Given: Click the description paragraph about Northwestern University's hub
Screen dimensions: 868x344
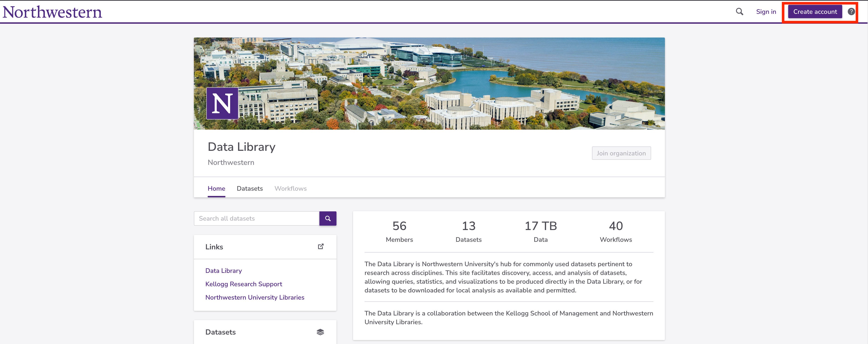Looking at the screenshot, I should tap(503, 277).
